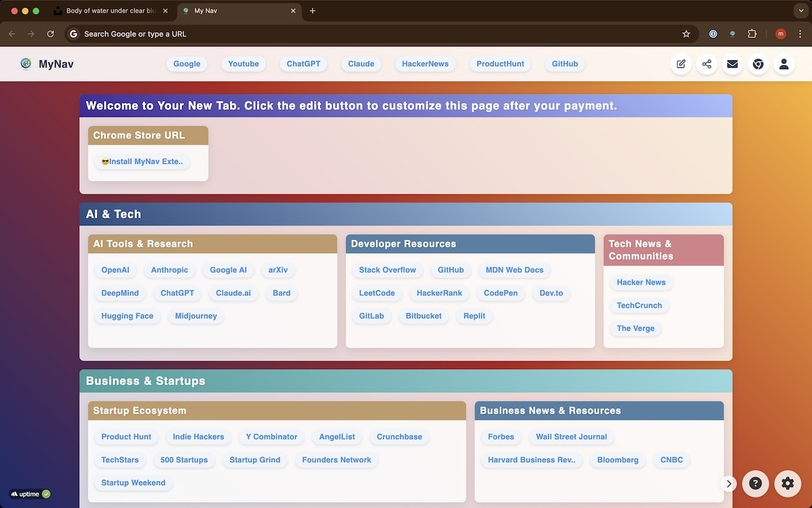Image resolution: width=812 pixels, height=508 pixels.
Task: Expand the arrow chevron beside help
Action: (729, 483)
